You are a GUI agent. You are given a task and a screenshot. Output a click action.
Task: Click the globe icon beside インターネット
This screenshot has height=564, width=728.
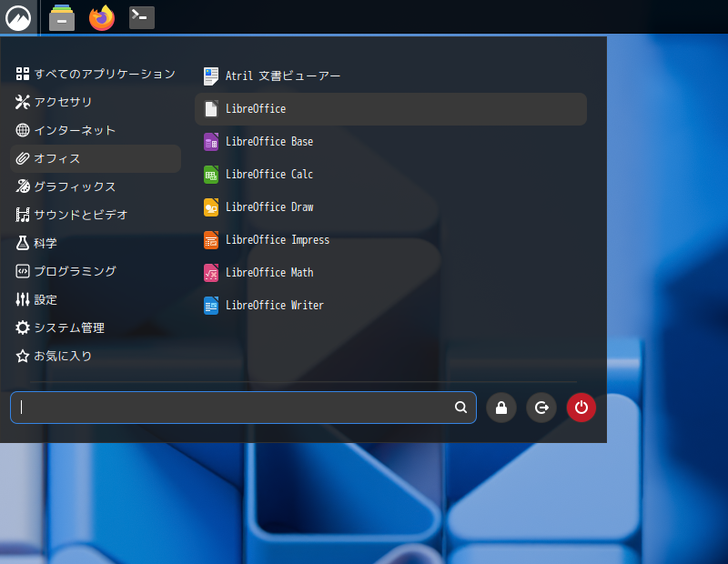click(22, 130)
